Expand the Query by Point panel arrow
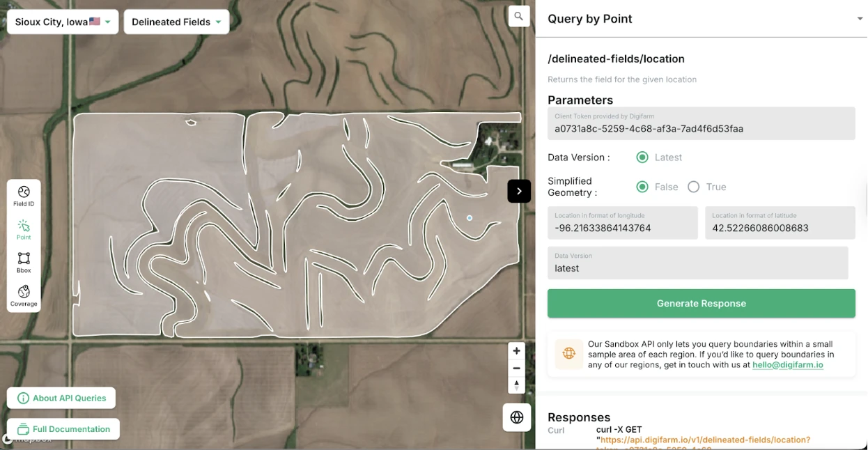 pos(860,19)
